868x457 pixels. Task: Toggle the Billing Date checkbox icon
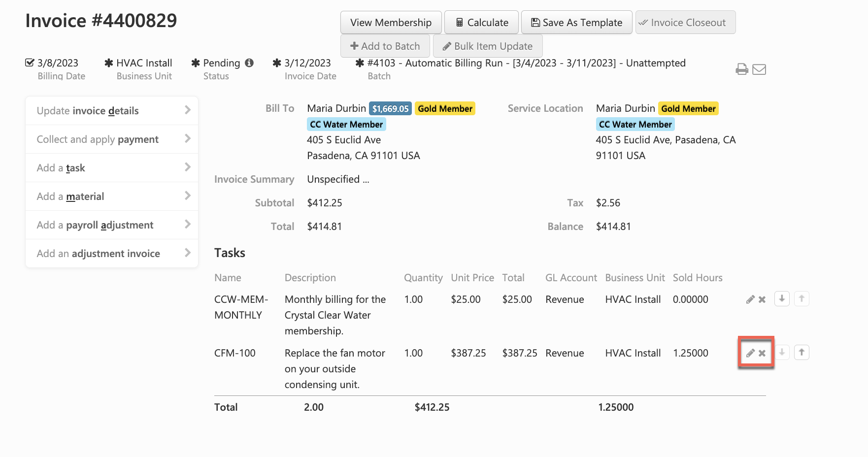[30, 63]
